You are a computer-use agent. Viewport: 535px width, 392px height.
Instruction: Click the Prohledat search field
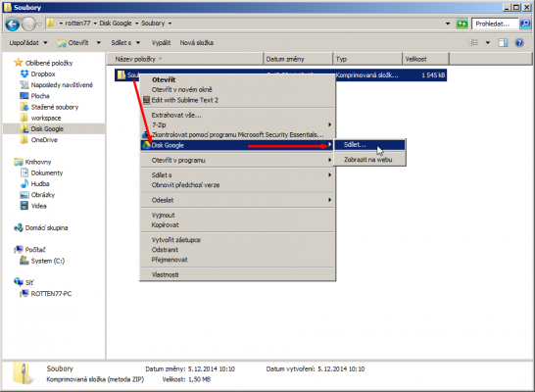[x=496, y=24]
